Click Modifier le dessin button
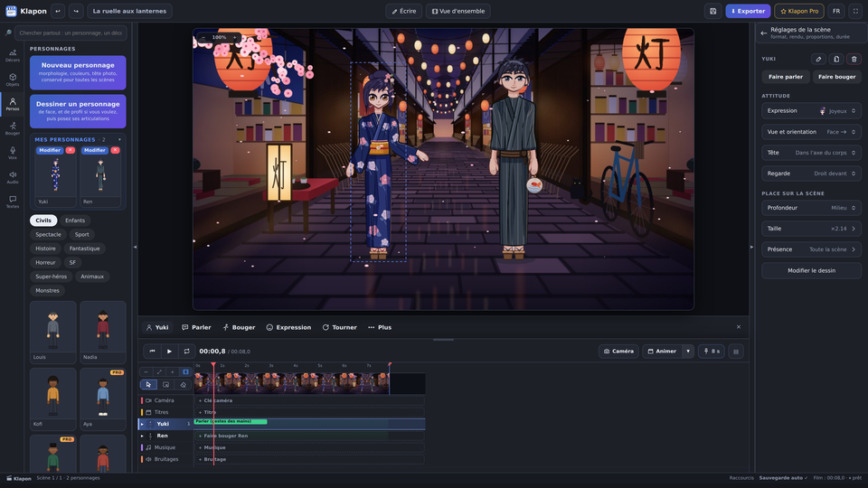The height and width of the screenshot is (488, 868). click(x=812, y=270)
